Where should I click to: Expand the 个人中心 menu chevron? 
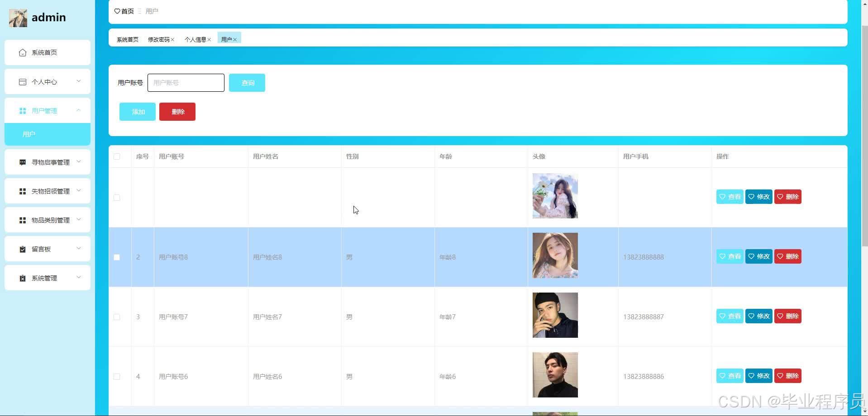79,81
